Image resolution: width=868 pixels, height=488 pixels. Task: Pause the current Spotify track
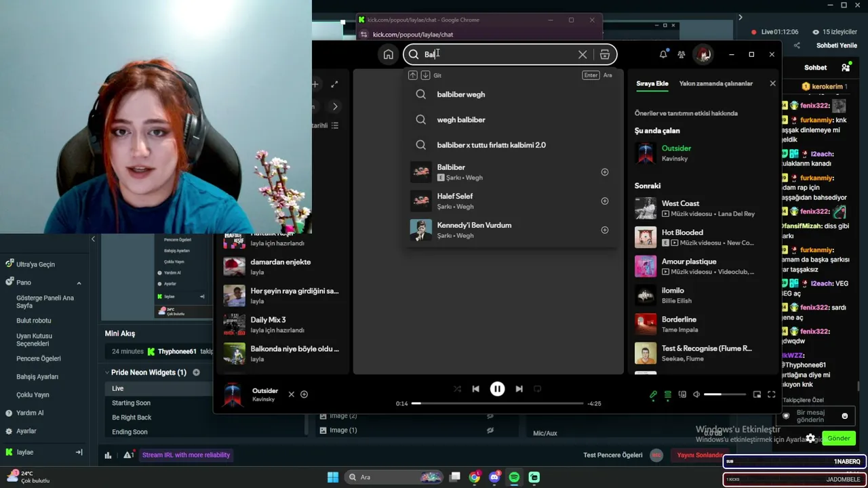pyautogui.click(x=497, y=389)
